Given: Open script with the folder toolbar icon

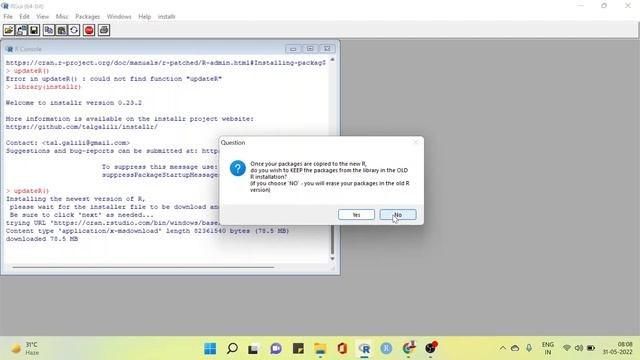Looking at the screenshot, I should (x=9, y=30).
